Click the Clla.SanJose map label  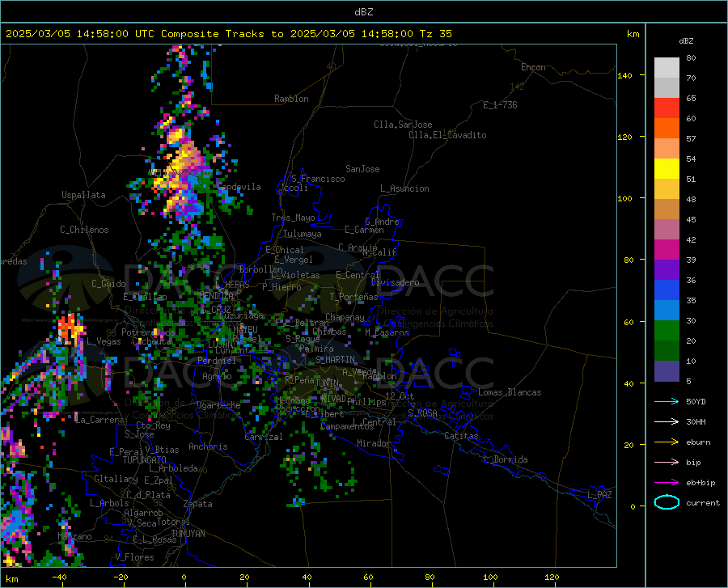pos(403,125)
